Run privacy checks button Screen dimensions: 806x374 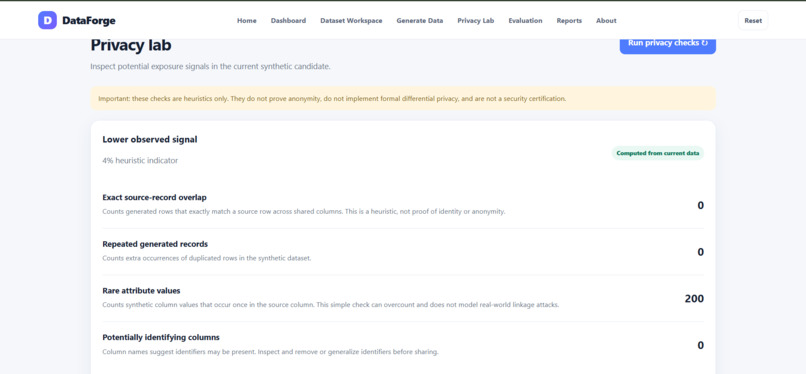[x=667, y=45]
